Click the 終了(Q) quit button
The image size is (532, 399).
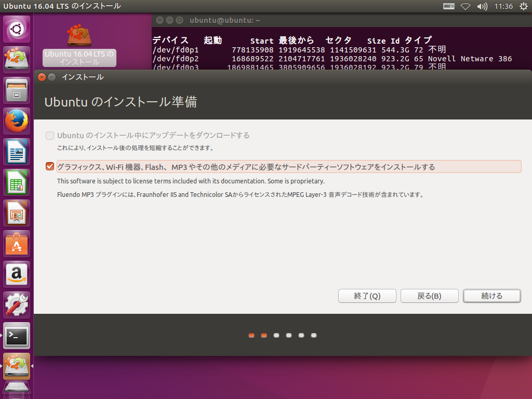click(x=367, y=296)
